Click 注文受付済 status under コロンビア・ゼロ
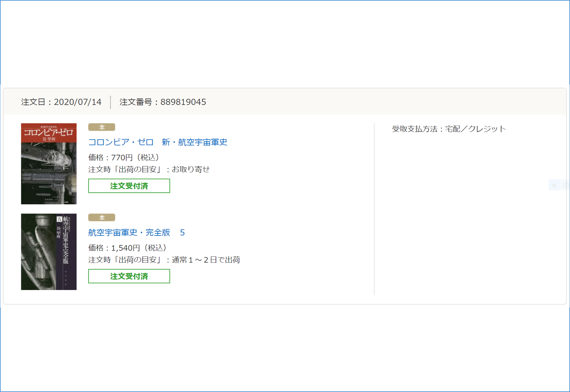This screenshot has width=570, height=392. pos(129,186)
